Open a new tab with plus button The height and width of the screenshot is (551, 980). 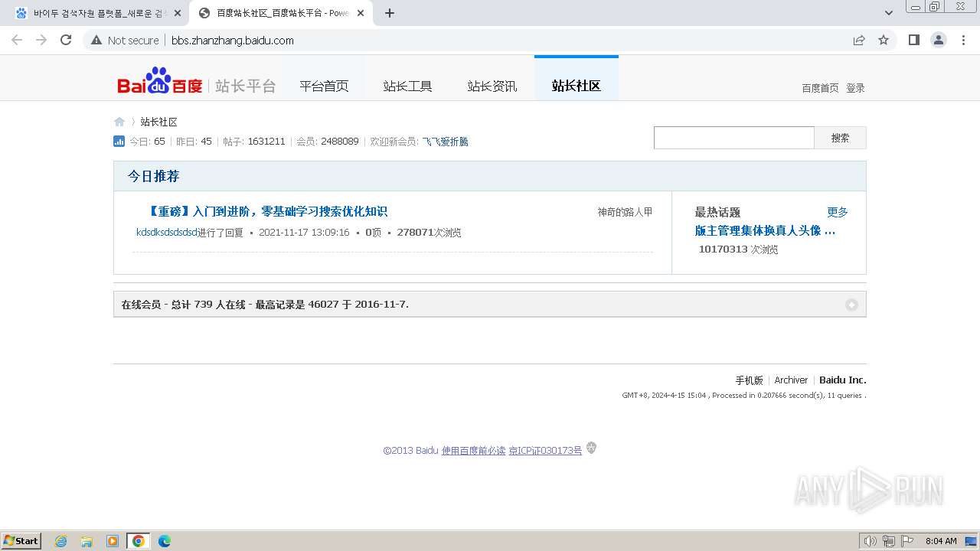[390, 13]
